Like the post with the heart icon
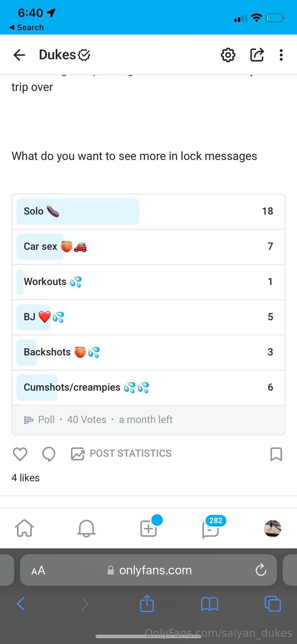This screenshot has width=297, height=644. tap(20, 454)
